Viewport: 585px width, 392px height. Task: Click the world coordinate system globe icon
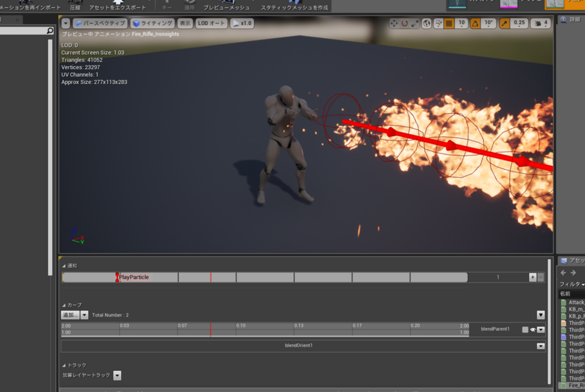pyautogui.click(x=427, y=23)
